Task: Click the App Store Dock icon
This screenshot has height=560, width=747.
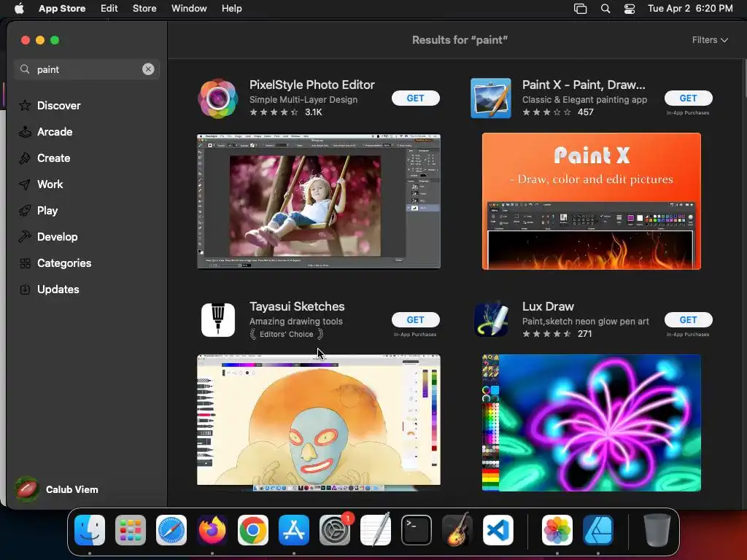Action: pyautogui.click(x=294, y=530)
